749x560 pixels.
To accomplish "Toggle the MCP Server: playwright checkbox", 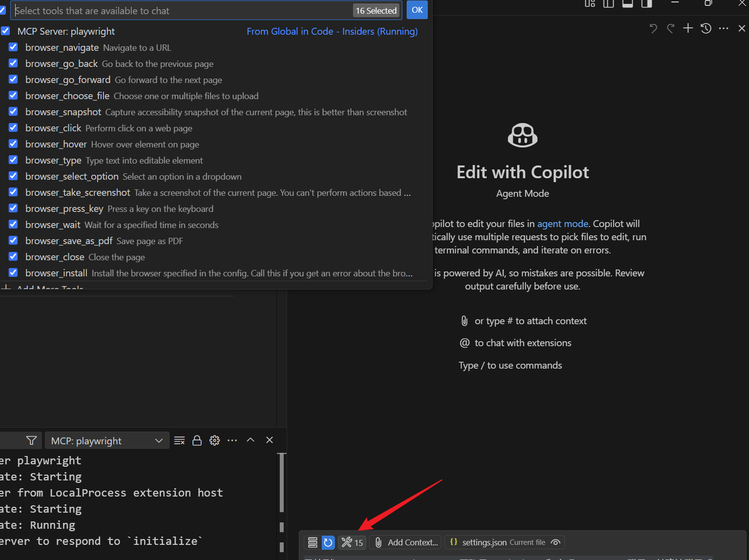I will 5,31.
